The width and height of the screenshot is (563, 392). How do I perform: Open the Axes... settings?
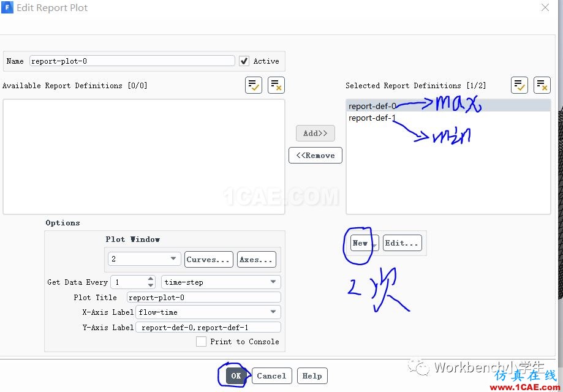point(256,260)
